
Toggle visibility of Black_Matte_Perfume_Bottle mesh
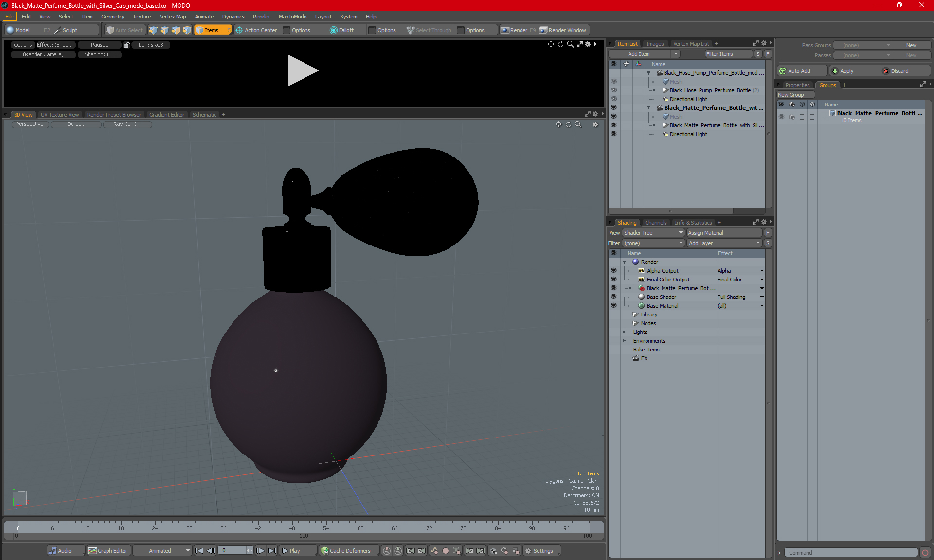613,116
